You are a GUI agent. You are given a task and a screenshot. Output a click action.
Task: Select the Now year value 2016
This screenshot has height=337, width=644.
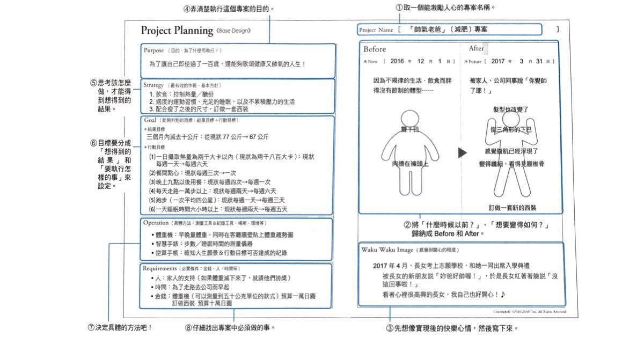(x=399, y=61)
